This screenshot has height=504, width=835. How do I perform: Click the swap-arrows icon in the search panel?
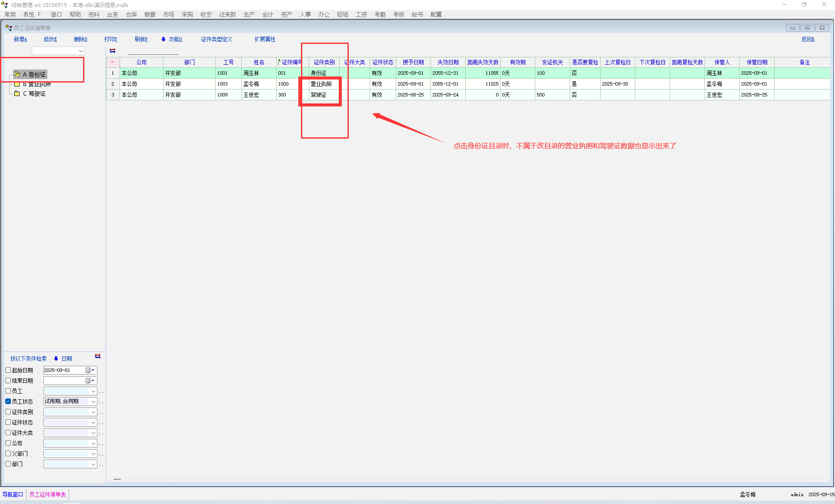click(97, 356)
